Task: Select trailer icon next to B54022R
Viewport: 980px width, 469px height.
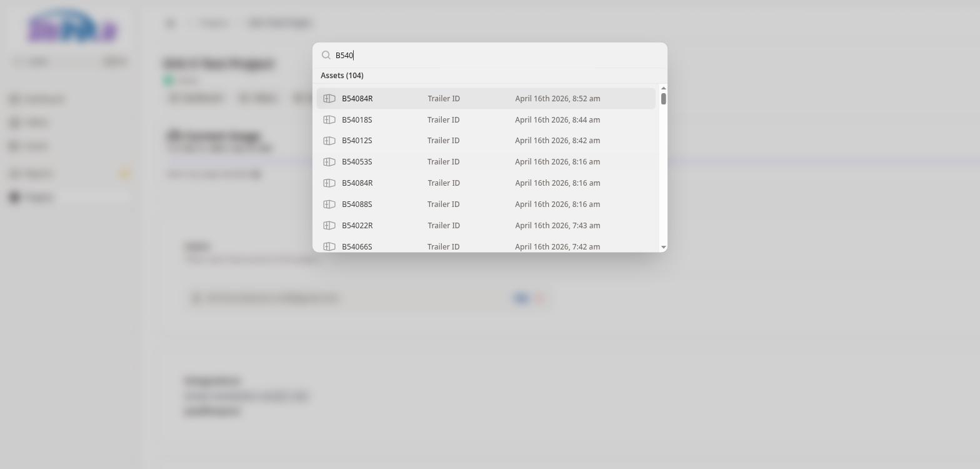Action: coord(329,226)
